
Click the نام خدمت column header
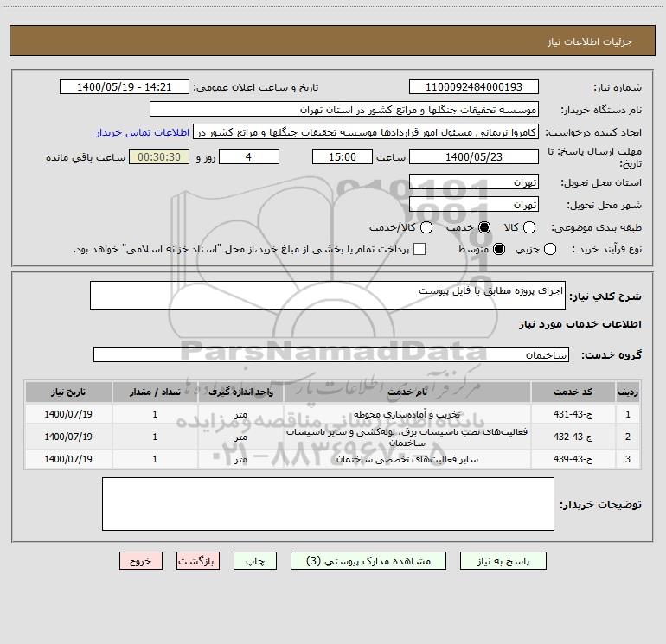407,392
